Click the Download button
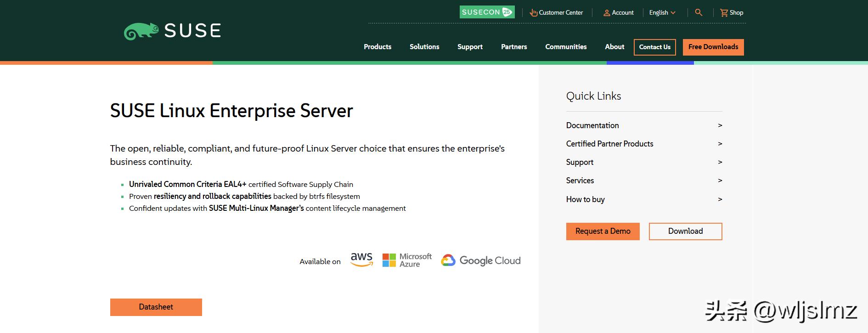The width and height of the screenshot is (868, 333). (685, 231)
